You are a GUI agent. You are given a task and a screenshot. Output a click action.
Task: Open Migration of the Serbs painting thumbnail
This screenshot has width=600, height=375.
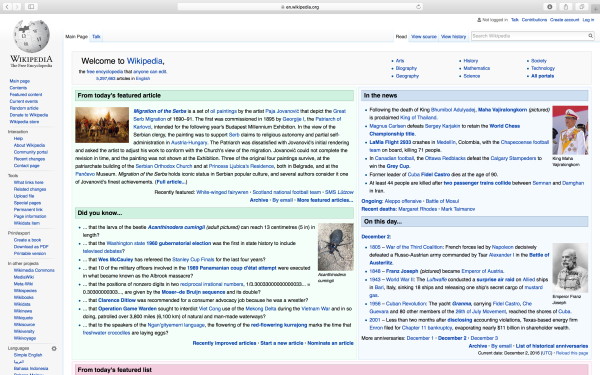click(102, 125)
